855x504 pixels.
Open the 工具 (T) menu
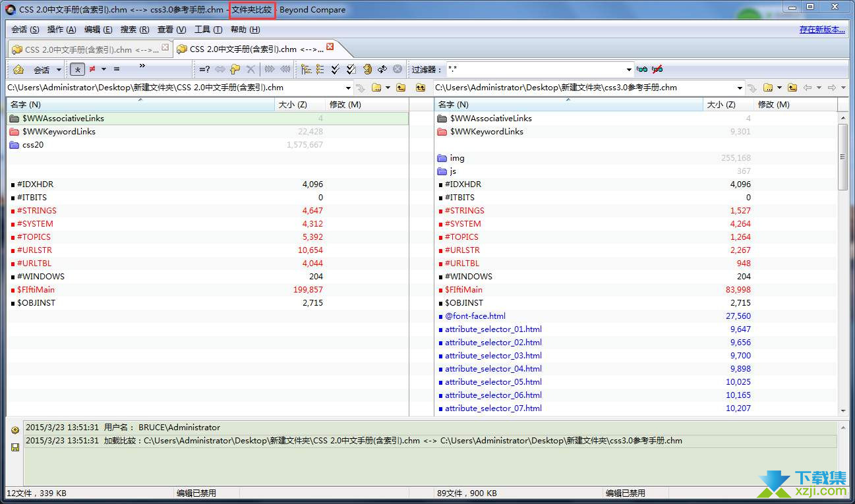tap(208, 30)
